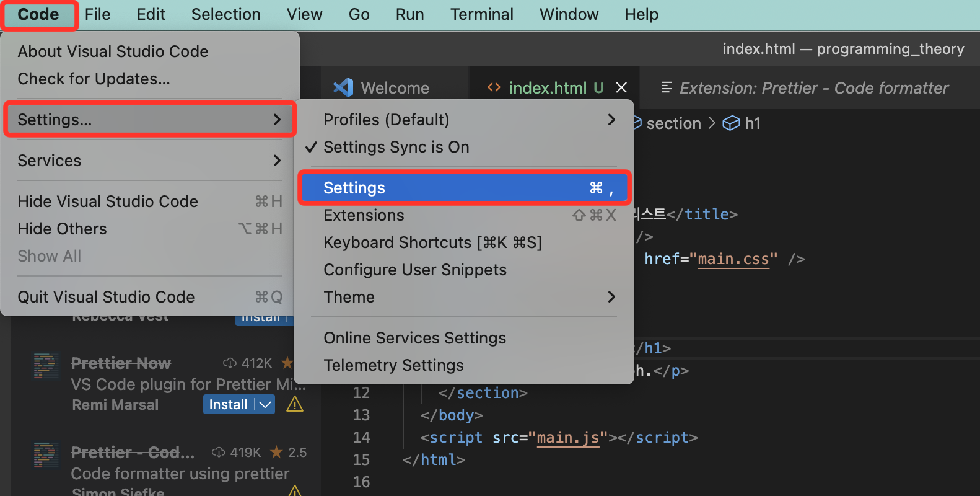Click the HTML file icon on index.html tab

(494, 87)
